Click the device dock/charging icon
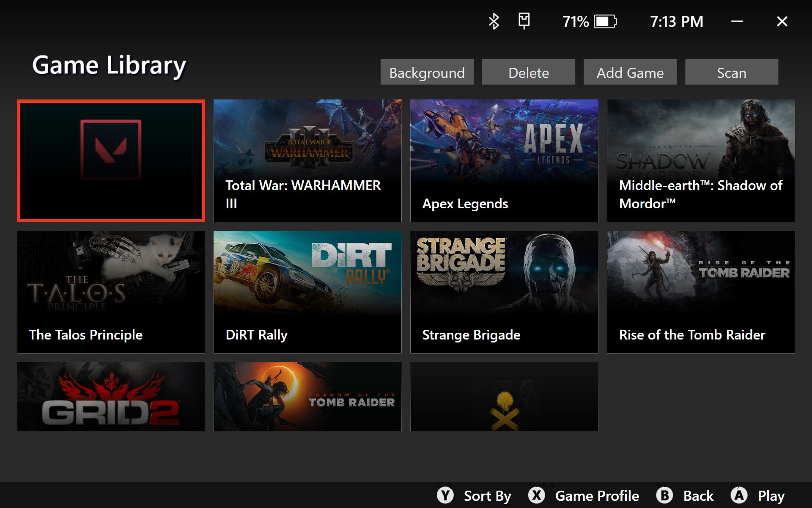812x508 pixels. 524,21
